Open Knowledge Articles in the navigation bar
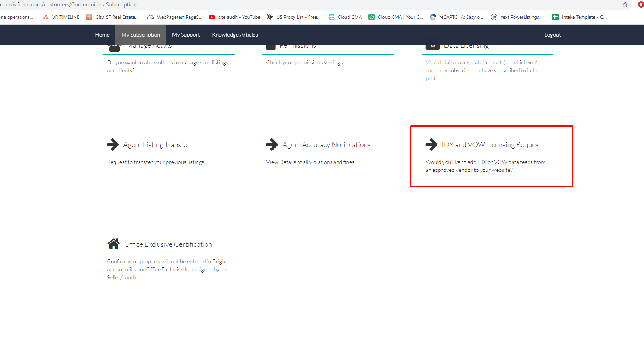This screenshot has width=644, height=341. point(235,35)
